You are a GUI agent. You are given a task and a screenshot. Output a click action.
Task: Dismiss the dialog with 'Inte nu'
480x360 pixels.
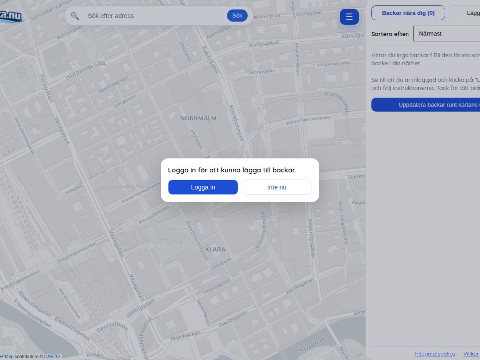coord(277,187)
